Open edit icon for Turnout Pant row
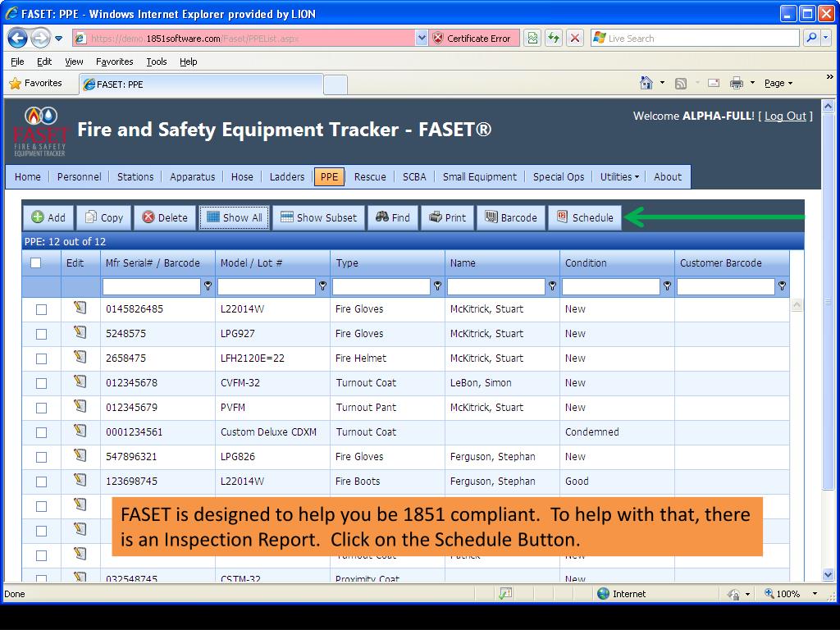The height and width of the screenshot is (630, 840). tap(80, 406)
